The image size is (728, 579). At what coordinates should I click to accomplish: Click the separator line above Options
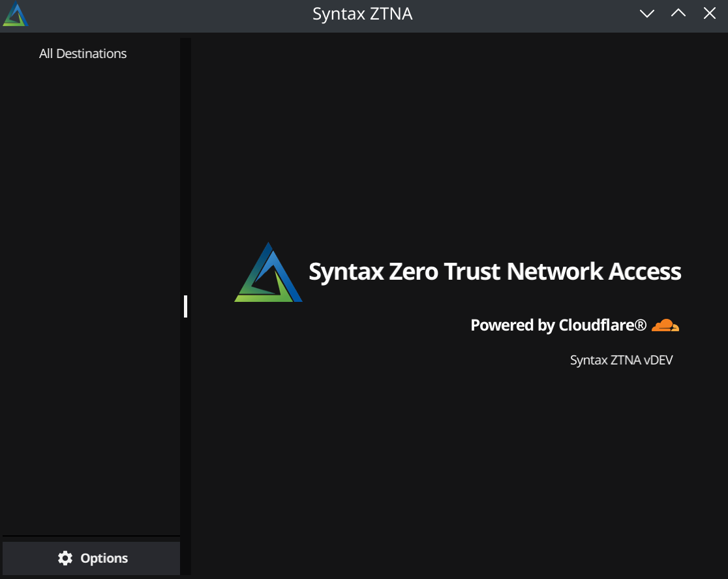91,537
